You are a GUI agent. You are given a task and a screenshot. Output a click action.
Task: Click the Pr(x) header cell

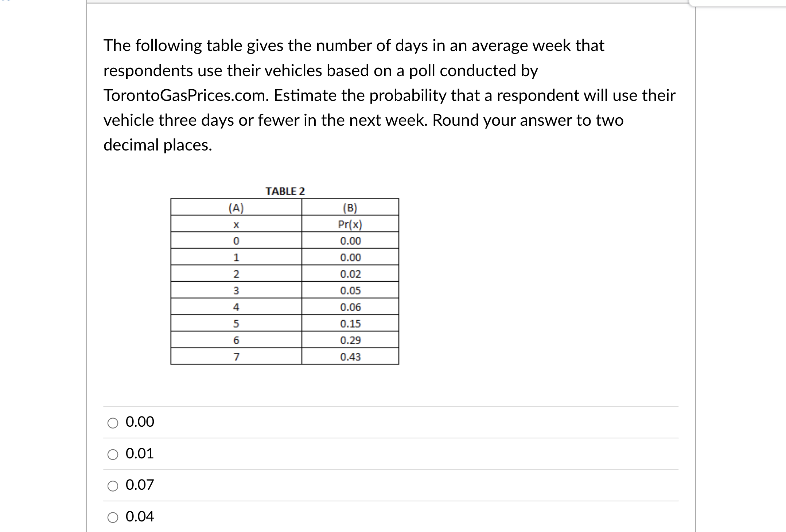point(350,224)
